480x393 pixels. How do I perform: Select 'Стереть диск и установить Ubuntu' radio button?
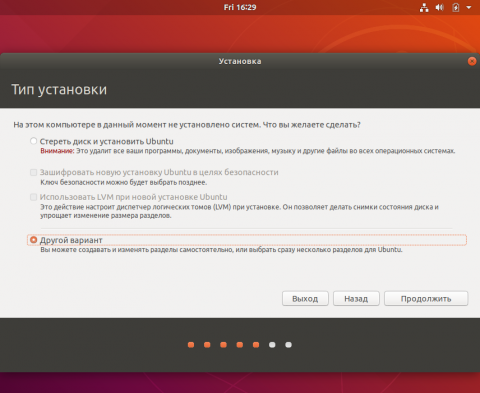(x=33, y=141)
